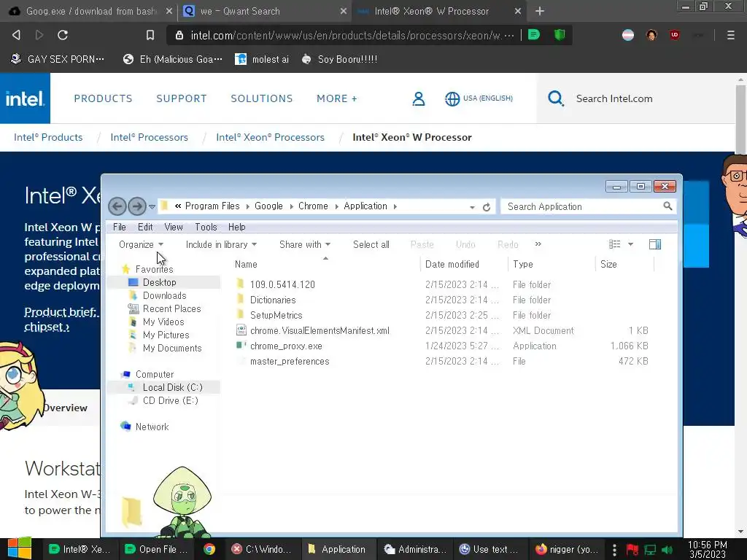The height and width of the screenshot is (560, 747).
Task: Click the change view icon in Explorer
Action: 614,244
